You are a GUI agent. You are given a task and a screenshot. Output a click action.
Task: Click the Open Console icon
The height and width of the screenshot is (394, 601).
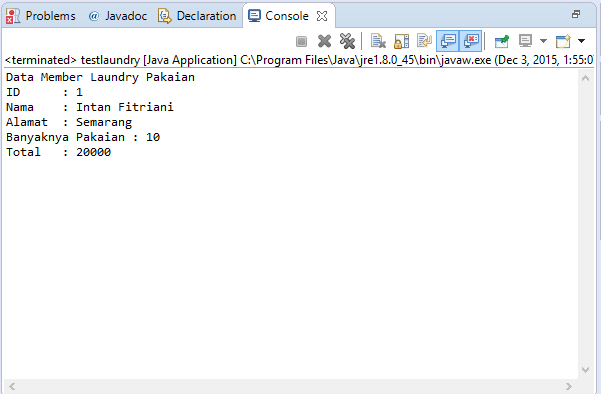pyautogui.click(x=563, y=41)
